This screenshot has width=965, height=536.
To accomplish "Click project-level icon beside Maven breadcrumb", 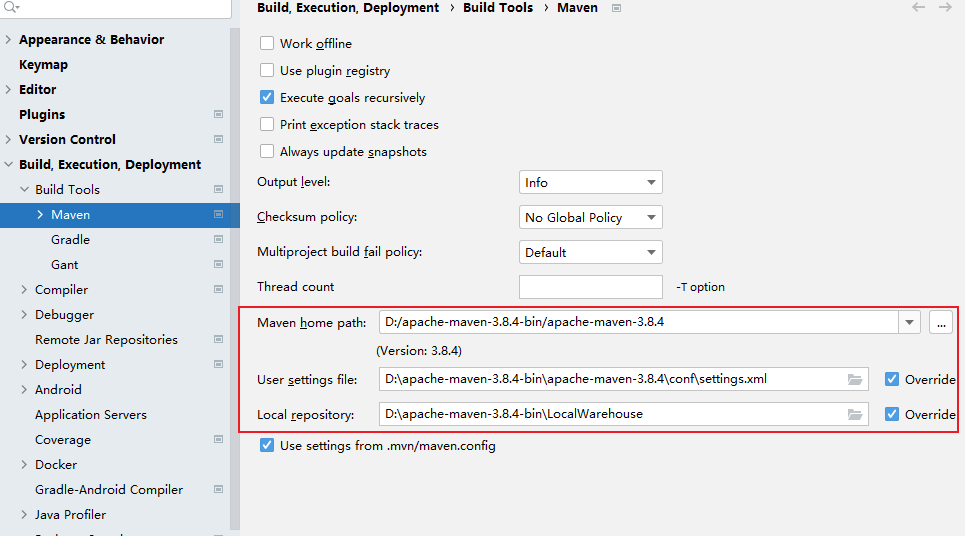I will 616,8.
